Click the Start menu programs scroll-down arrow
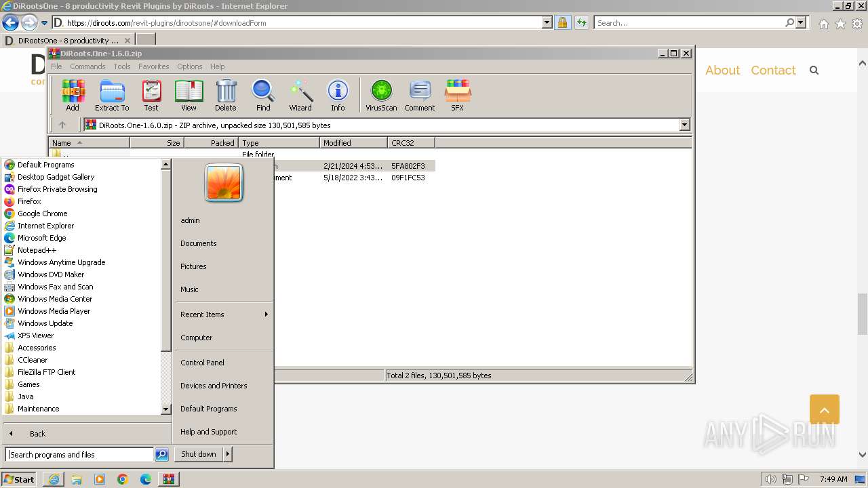 coord(165,409)
